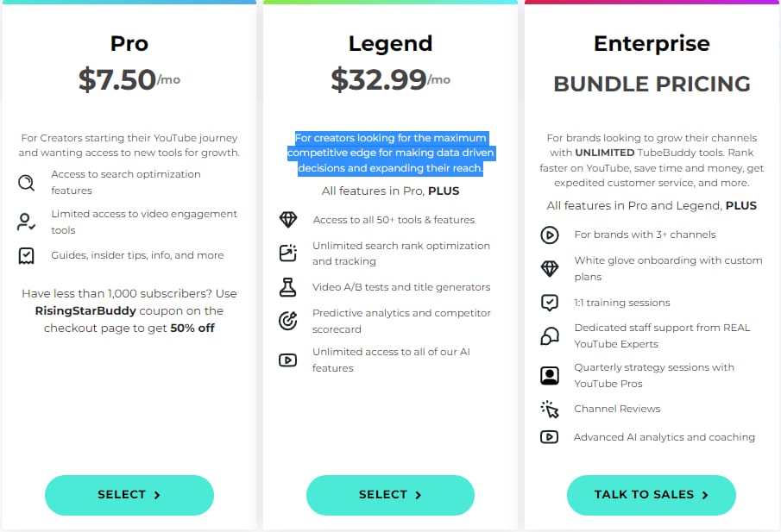The height and width of the screenshot is (532, 781).
Task: Click the search rank optimization tracking icon
Action: point(288,253)
